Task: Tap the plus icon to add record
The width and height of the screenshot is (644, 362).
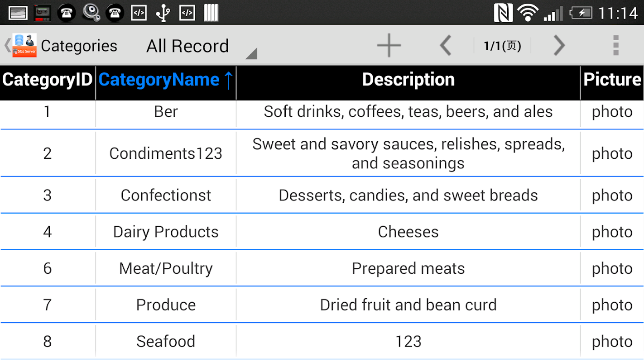Action: coord(389,45)
